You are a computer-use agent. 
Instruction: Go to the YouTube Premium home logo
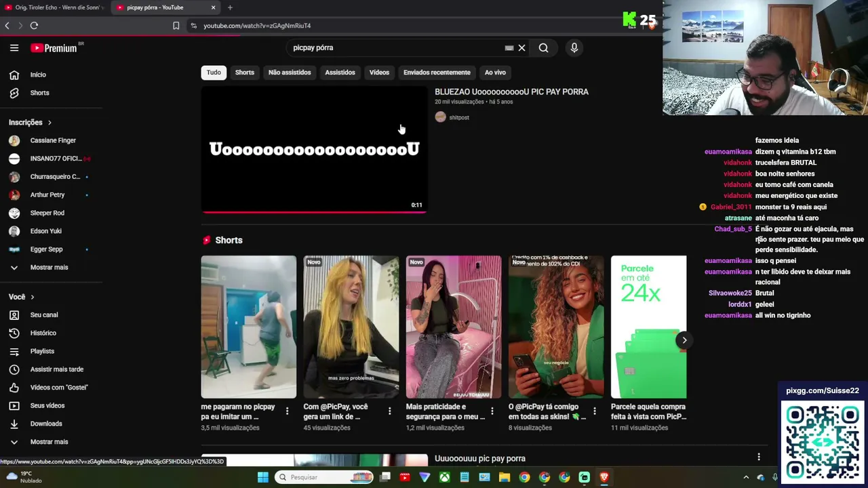pyautogui.click(x=55, y=48)
